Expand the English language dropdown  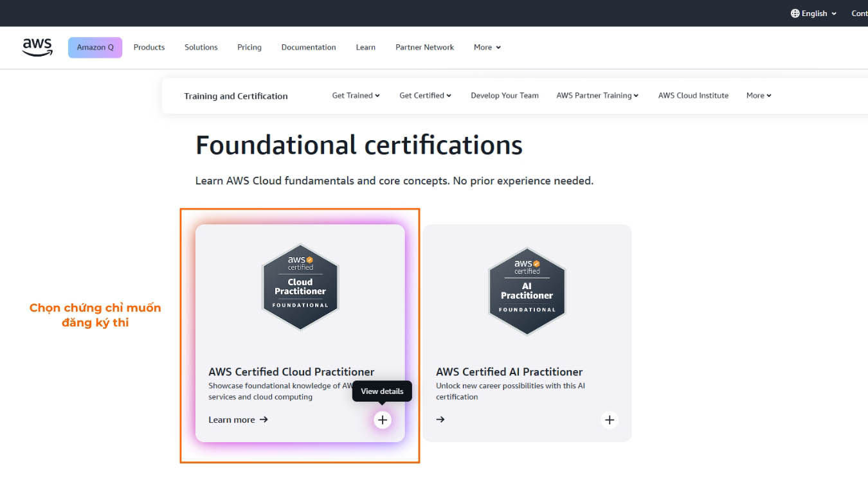coord(814,13)
